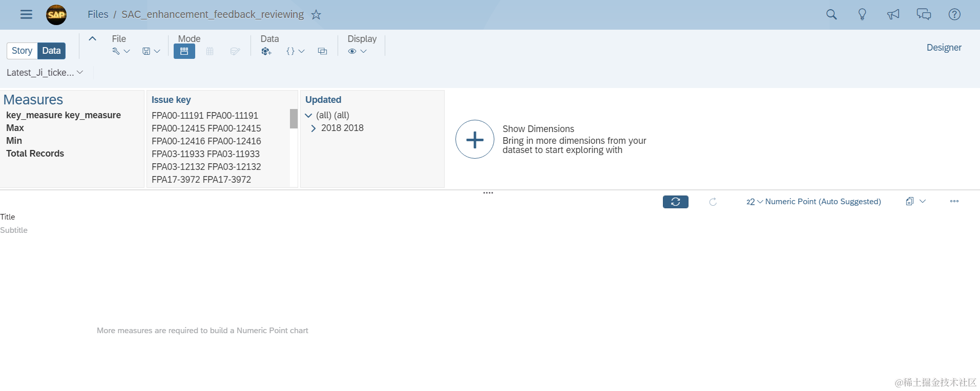Open the megaphone notifications icon
Image resolution: width=980 pixels, height=391 pixels.
point(893,14)
